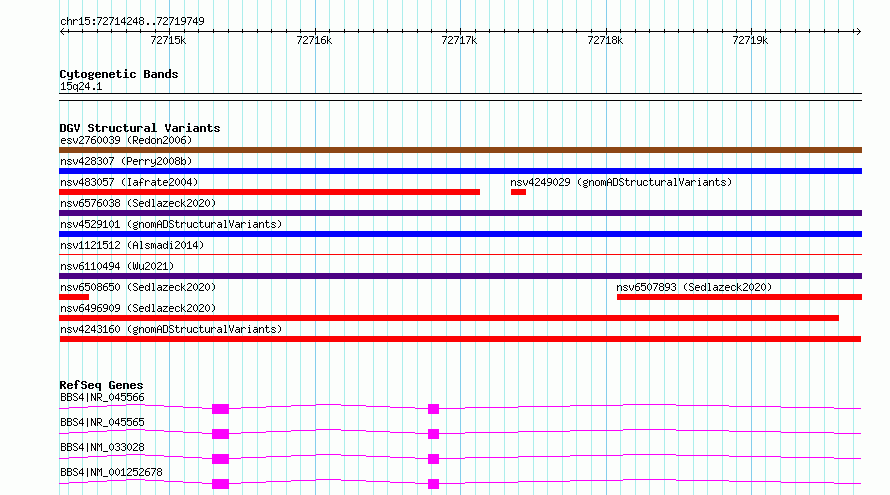The height and width of the screenshot is (495, 890).
Task: Open variant nsv6110494 (Wu2021) label
Action: tap(117, 266)
